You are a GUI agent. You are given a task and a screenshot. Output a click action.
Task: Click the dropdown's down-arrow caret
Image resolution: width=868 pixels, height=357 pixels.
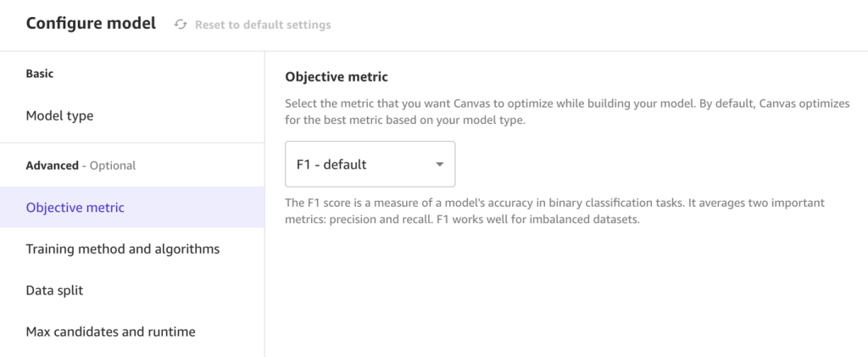(x=439, y=165)
